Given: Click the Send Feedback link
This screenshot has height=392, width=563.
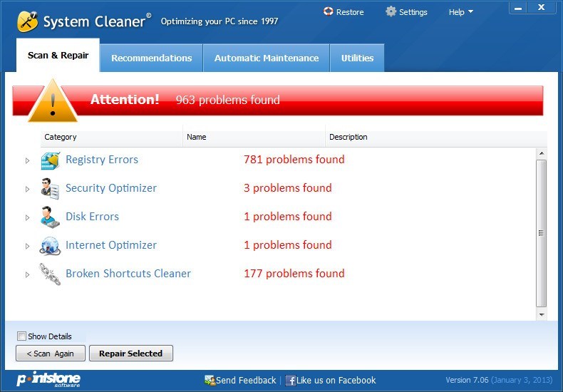Looking at the screenshot, I should pos(246,381).
